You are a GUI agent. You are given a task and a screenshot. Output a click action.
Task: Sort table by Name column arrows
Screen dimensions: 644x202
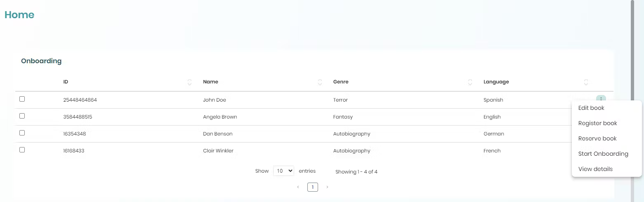click(x=320, y=82)
